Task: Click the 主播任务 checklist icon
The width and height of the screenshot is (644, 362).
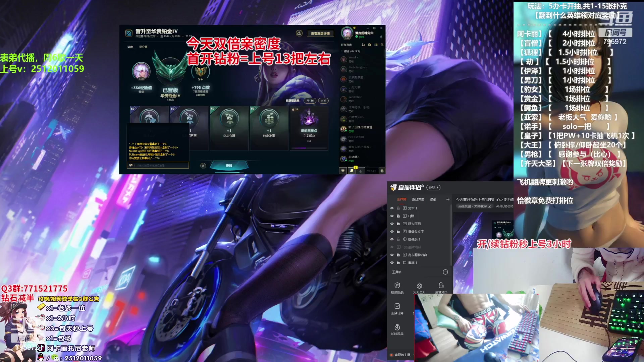Action: point(397,306)
